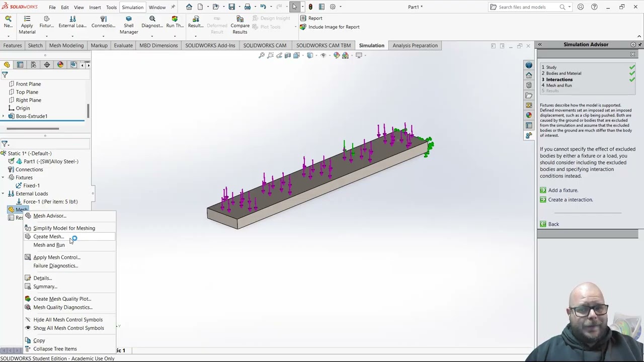The height and width of the screenshot is (362, 644).
Task: Click the Print icon in the top toolbar
Action: 247,7
